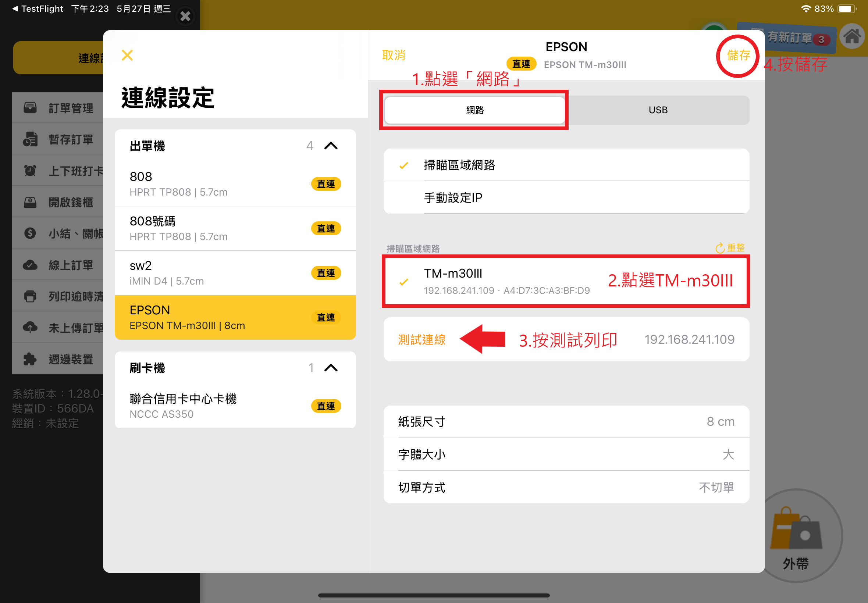Open 線上訂單 online orders menu item

57,265
